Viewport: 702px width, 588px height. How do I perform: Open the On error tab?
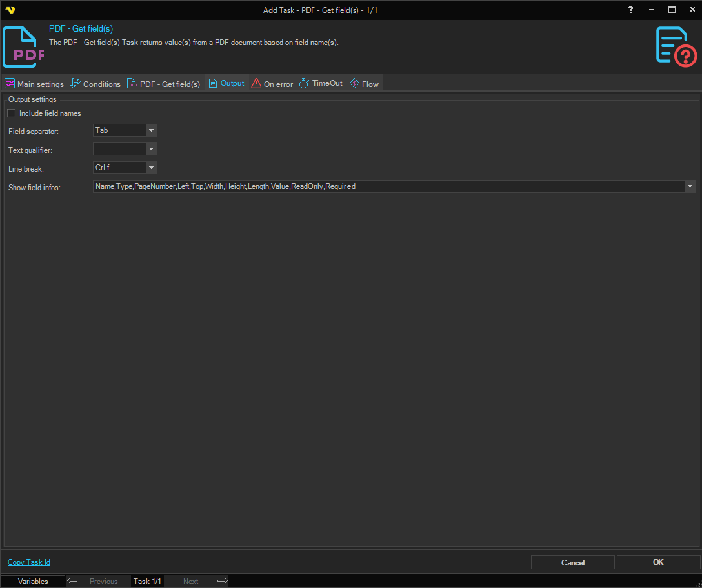pos(272,84)
